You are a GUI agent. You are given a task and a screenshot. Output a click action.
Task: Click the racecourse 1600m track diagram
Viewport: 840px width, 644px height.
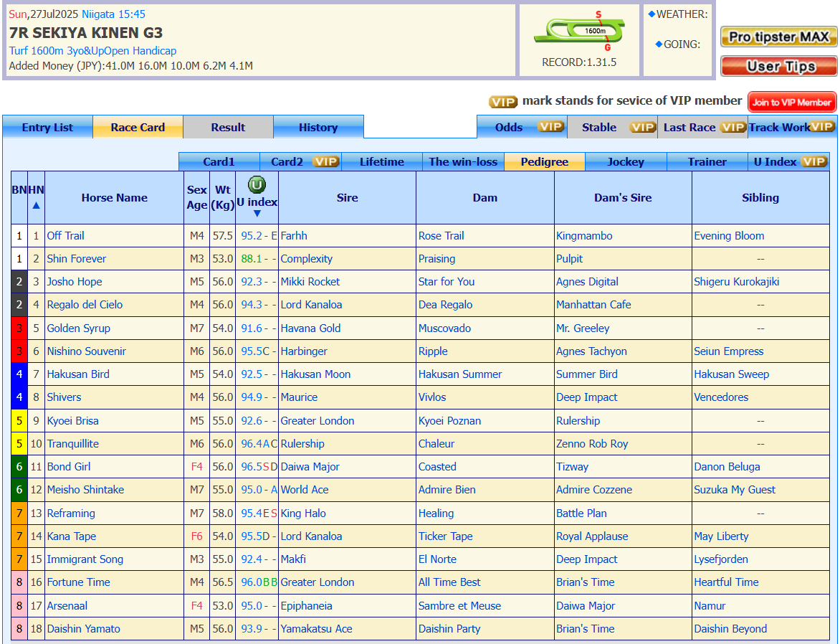click(580, 31)
